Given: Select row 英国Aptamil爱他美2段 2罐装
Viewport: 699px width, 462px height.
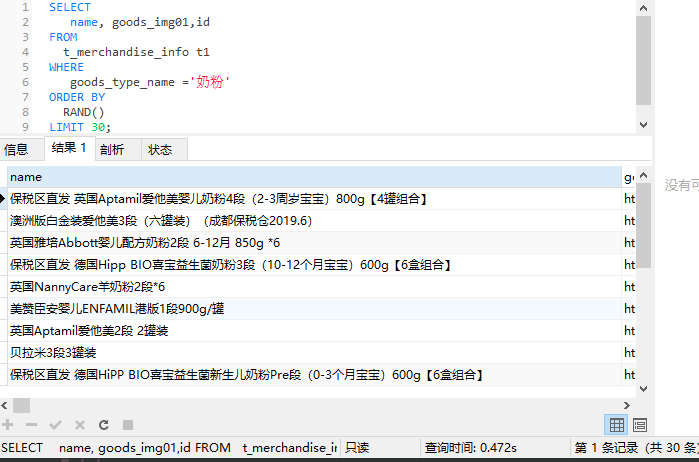Looking at the screenshot, I should (x=314, y=330).
